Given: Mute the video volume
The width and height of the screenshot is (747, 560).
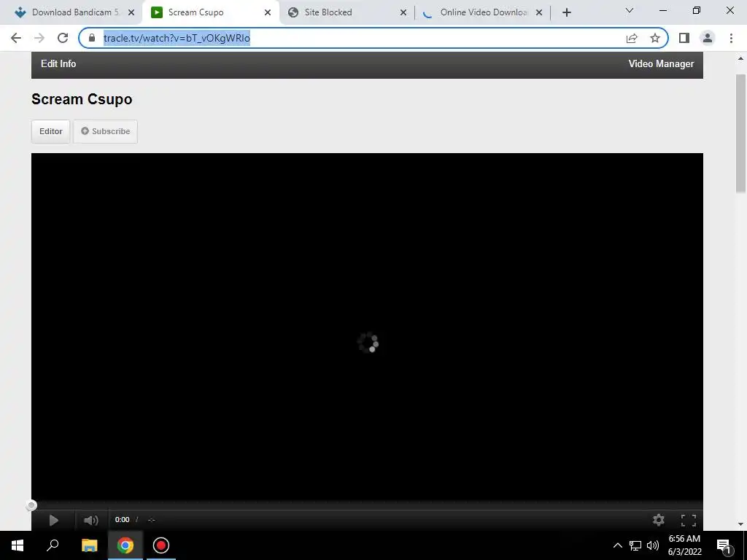Looking at the screenshot, I should click(91, 520).
